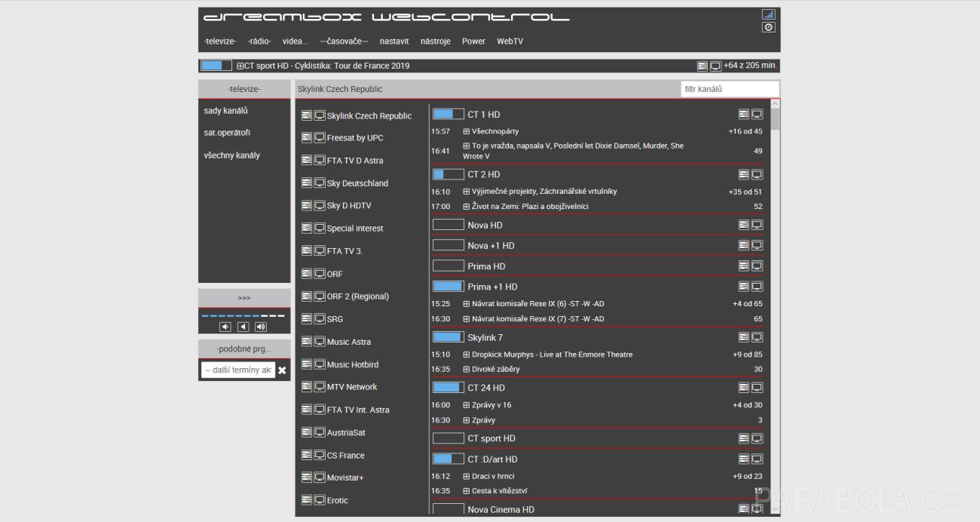This screenshot has height=522, width=980.
Task: Click progress bar in now-playing bar
Action: (x=216, y=66)
